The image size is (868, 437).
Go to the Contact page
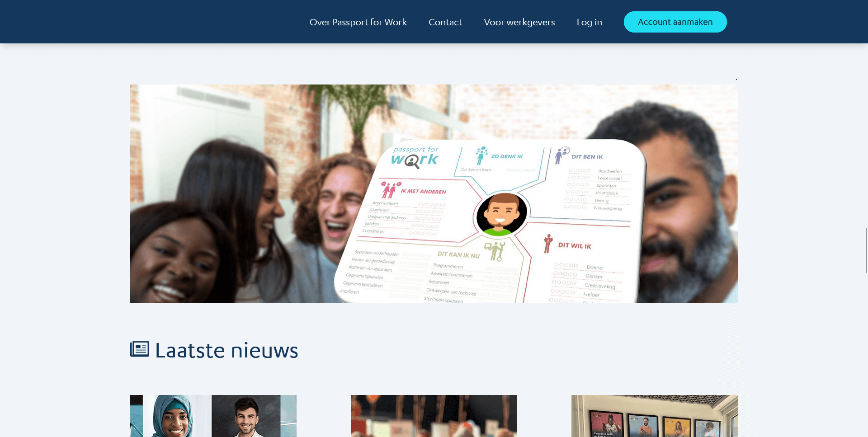click(x=445, y=22)
